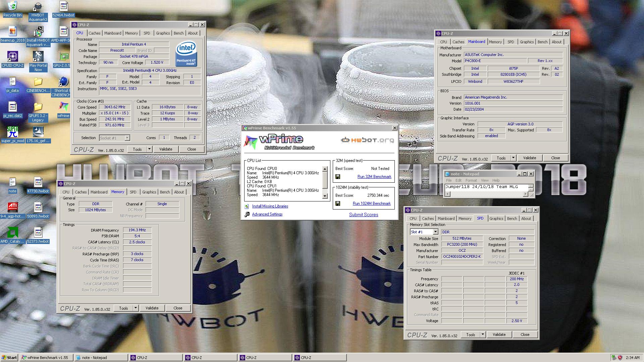
Task: Expand Tools dropdown arrow in Mainboard tab window
Action: [x=513, y=158]
